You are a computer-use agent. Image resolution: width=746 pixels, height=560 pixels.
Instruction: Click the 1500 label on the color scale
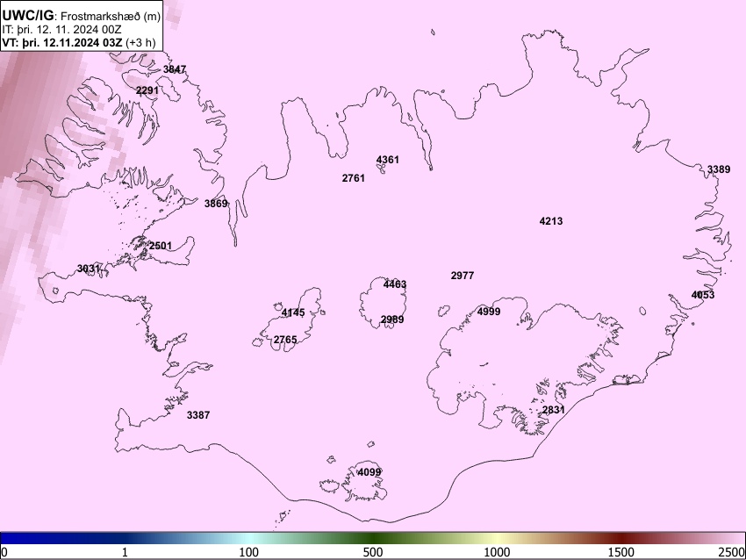[x=621, y=552]
